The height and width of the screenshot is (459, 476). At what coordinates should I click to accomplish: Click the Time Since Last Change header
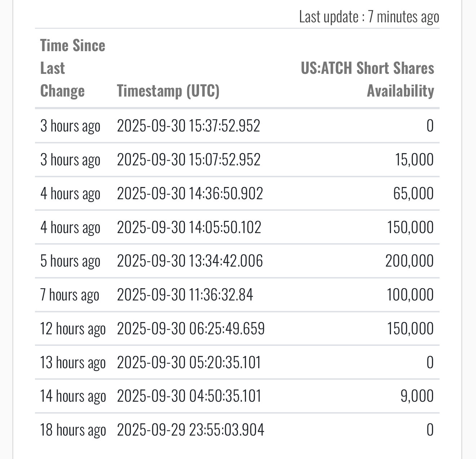(x=72, y=68)
